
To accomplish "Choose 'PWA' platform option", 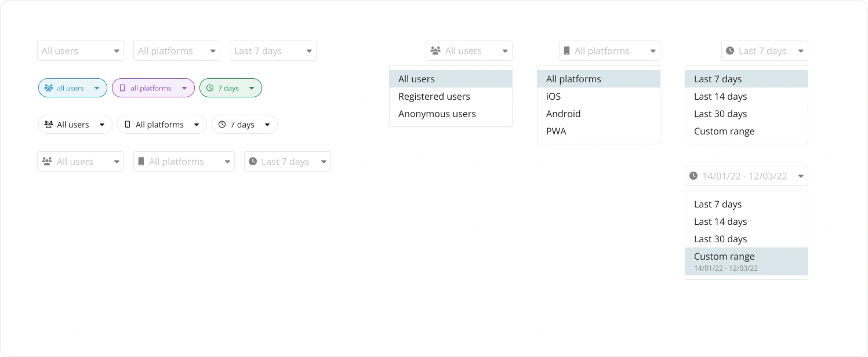I will (556, 132).
